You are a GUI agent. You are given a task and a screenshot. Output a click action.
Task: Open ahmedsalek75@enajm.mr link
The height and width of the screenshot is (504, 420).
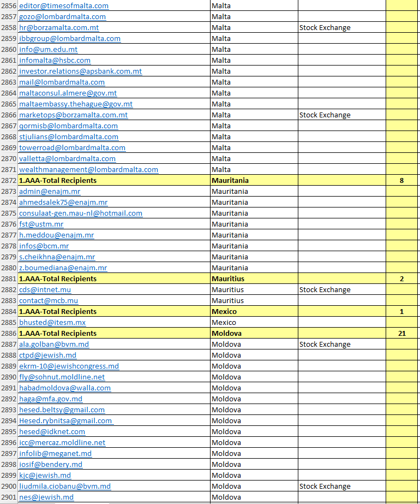[64, 203]
